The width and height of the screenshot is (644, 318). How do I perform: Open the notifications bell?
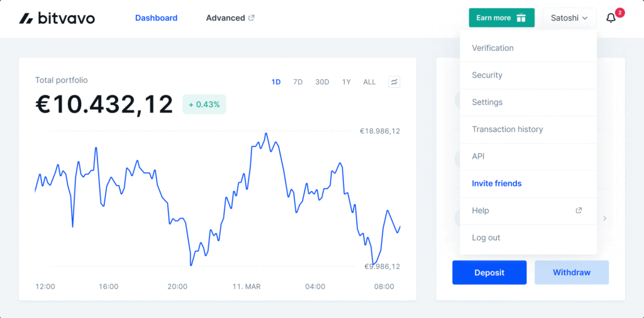click(610, 18)
